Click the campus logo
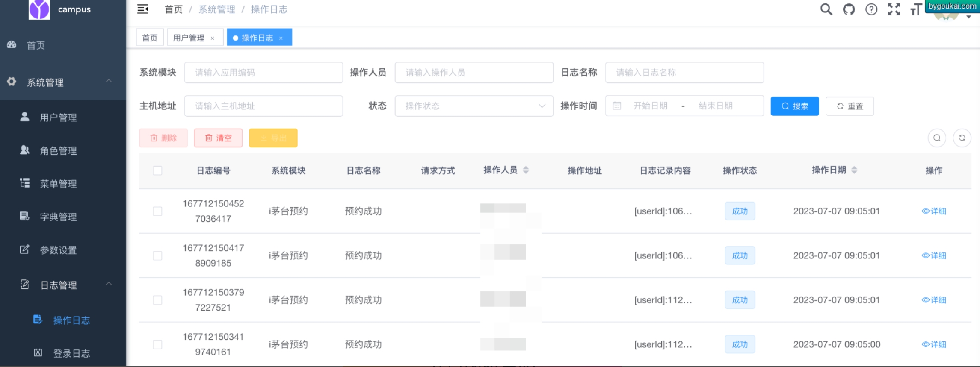 pyautogui.click(x=39, y=9)
